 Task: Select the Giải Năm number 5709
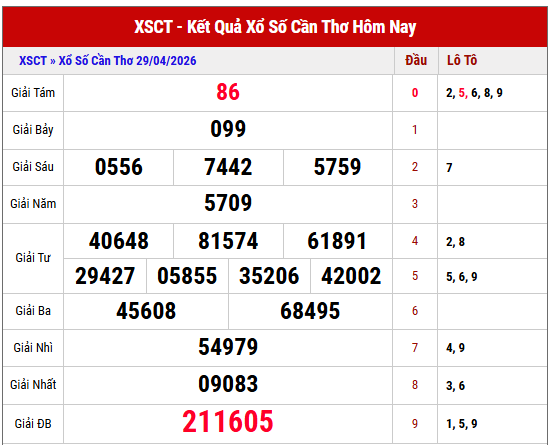(228, 203)
